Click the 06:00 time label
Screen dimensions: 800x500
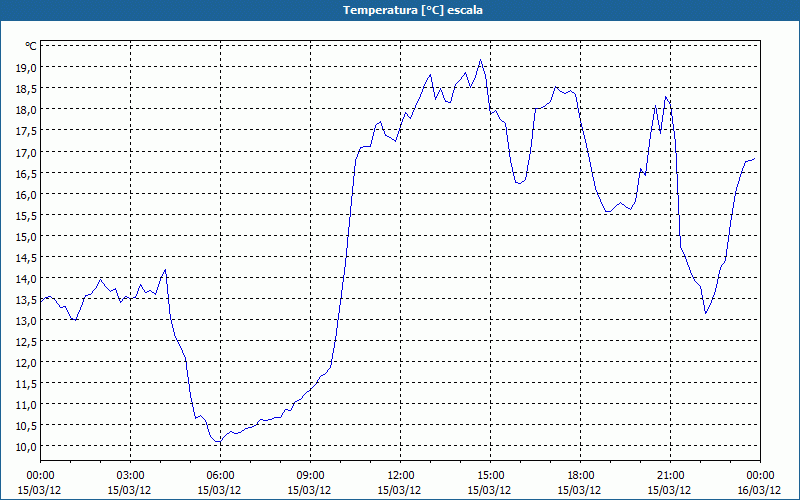pos(220,476)
